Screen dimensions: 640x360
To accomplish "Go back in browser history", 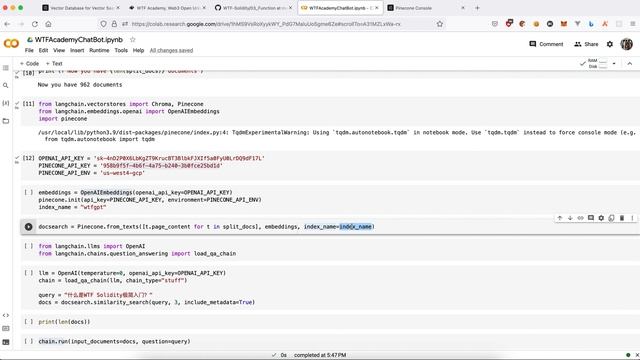I will click(x=7, y=24).
